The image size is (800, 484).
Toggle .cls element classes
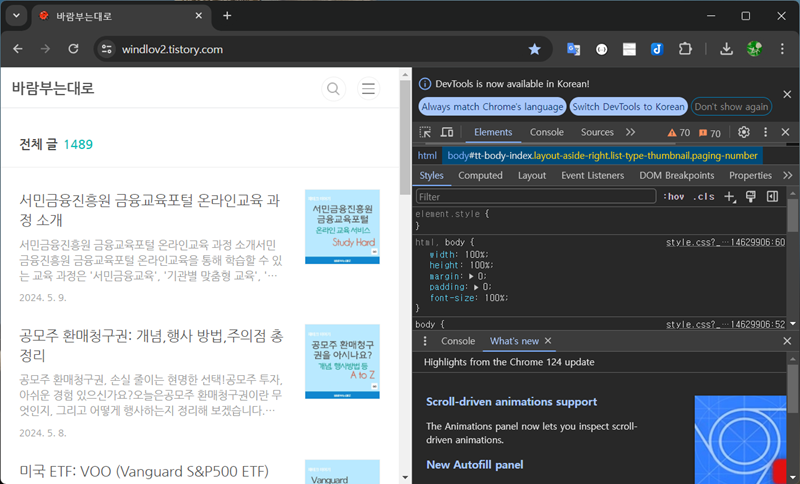[704, 197]
